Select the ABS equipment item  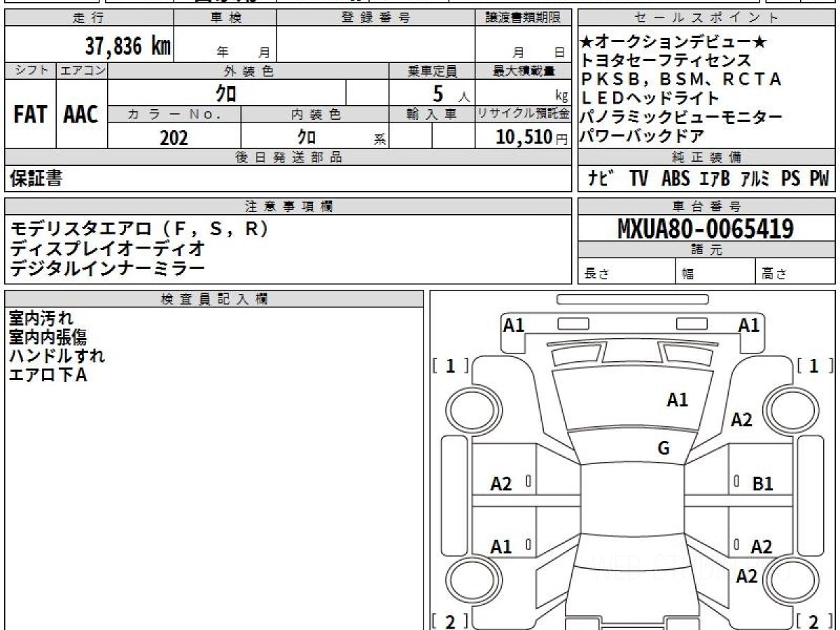(x=675, y=178)
